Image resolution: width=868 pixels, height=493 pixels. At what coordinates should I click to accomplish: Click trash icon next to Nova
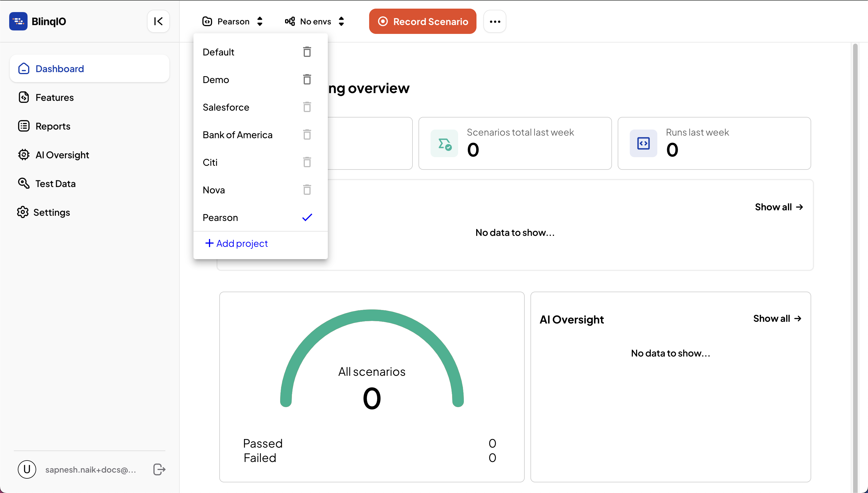point(307,190)
